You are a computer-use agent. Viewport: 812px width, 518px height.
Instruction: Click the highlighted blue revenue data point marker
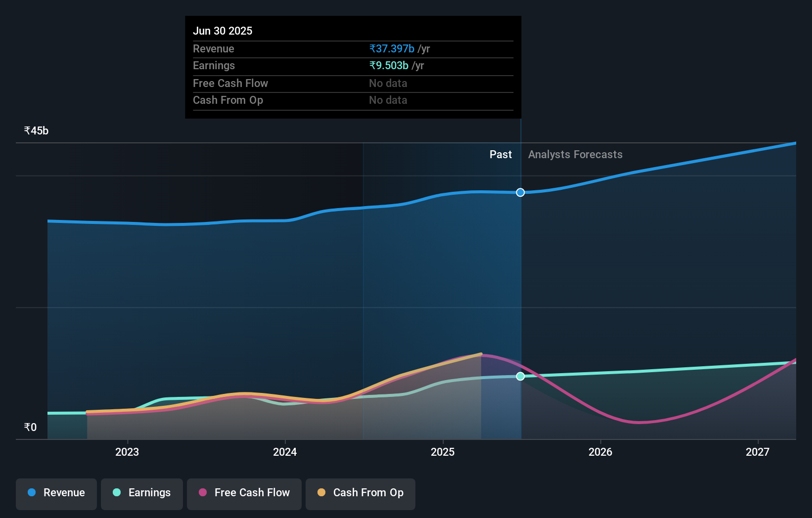(520, 192)
